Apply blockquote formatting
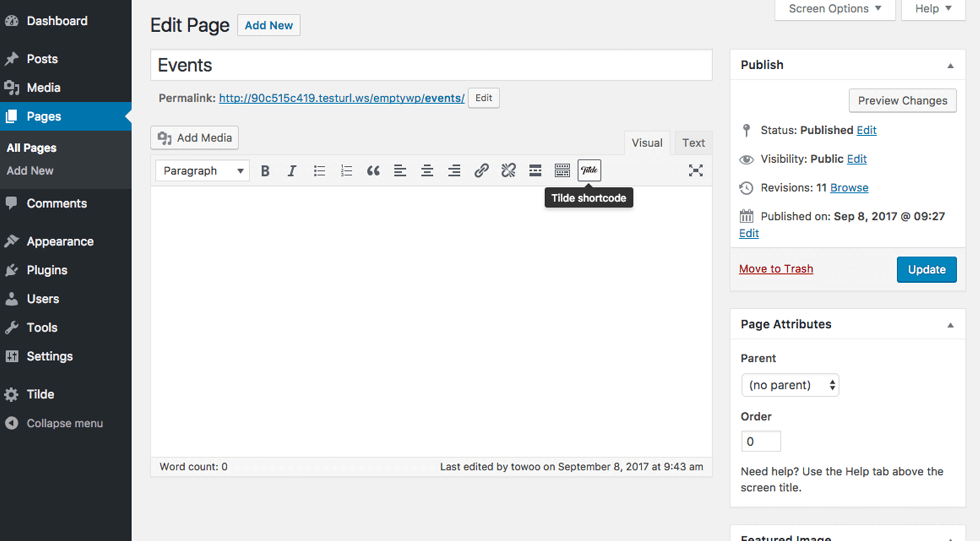 (373, 171)
